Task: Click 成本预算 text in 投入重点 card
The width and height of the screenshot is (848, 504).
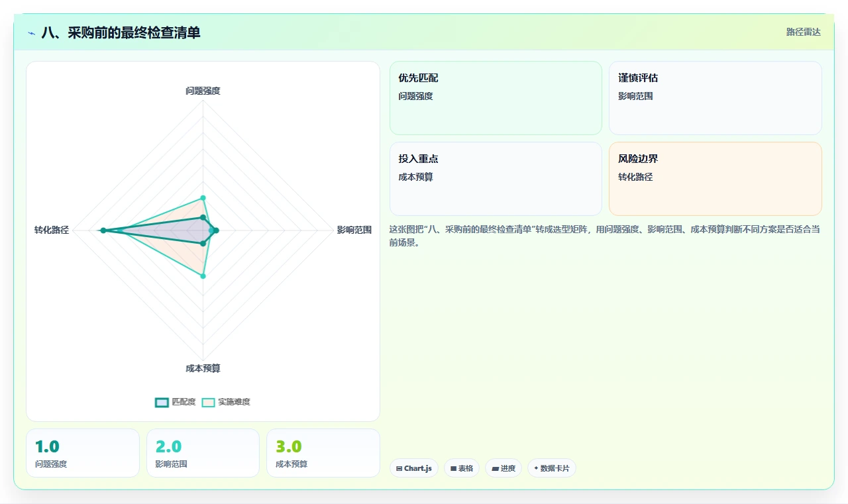Action: coord(415,177)
